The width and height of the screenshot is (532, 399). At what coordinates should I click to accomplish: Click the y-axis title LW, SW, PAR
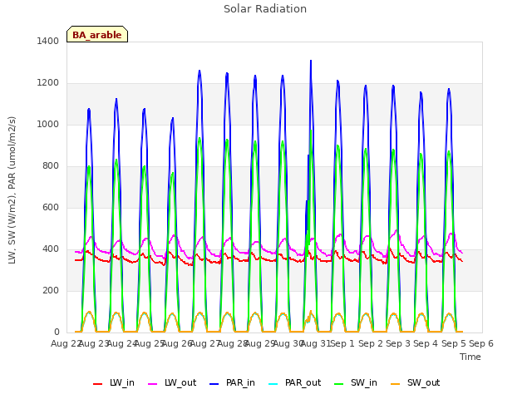click(x=12, y=190)
